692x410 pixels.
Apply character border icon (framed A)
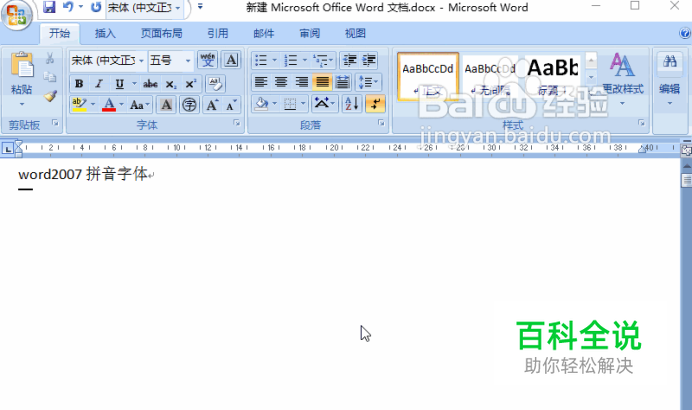231,60
